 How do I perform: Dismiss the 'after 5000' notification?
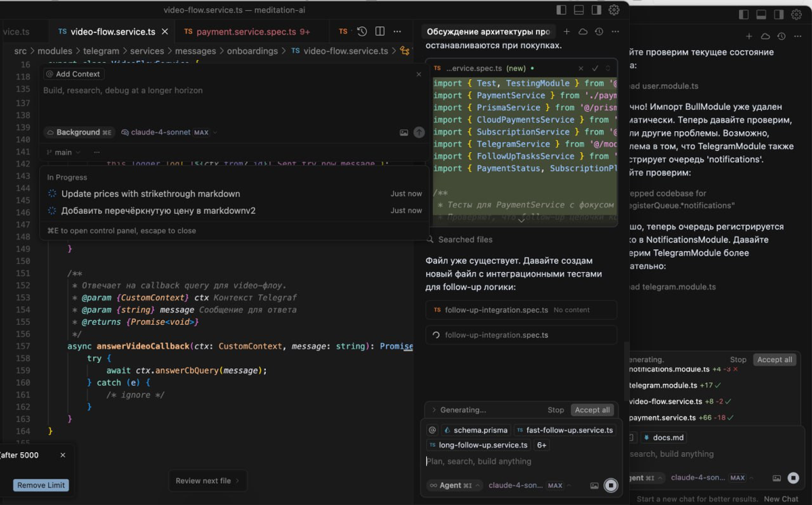(63, 455)
